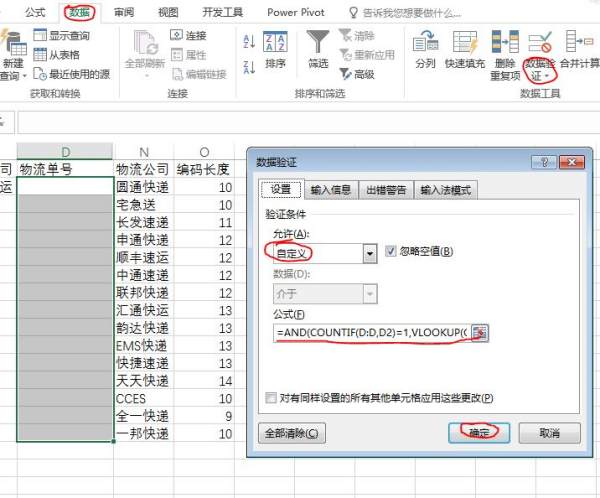This screenshot has width=600, height=498.
Task: Click the 新建查询 icon
Action: coord(13,42)
